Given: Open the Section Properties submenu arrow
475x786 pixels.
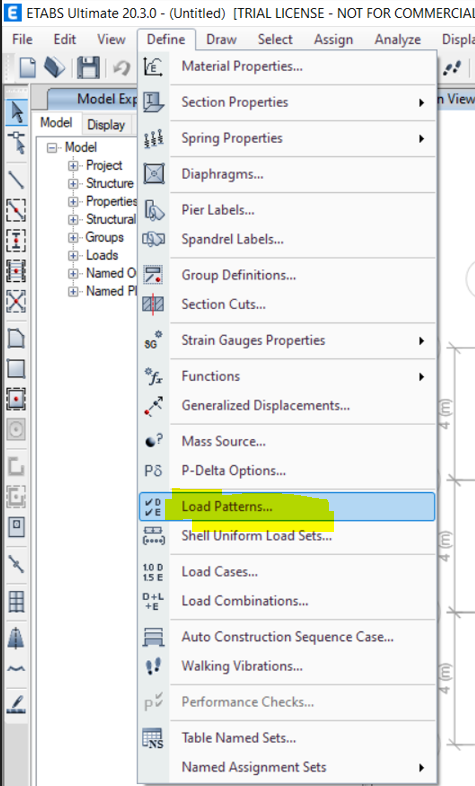Looking at the screenshot, I should [x=421, y=103].
